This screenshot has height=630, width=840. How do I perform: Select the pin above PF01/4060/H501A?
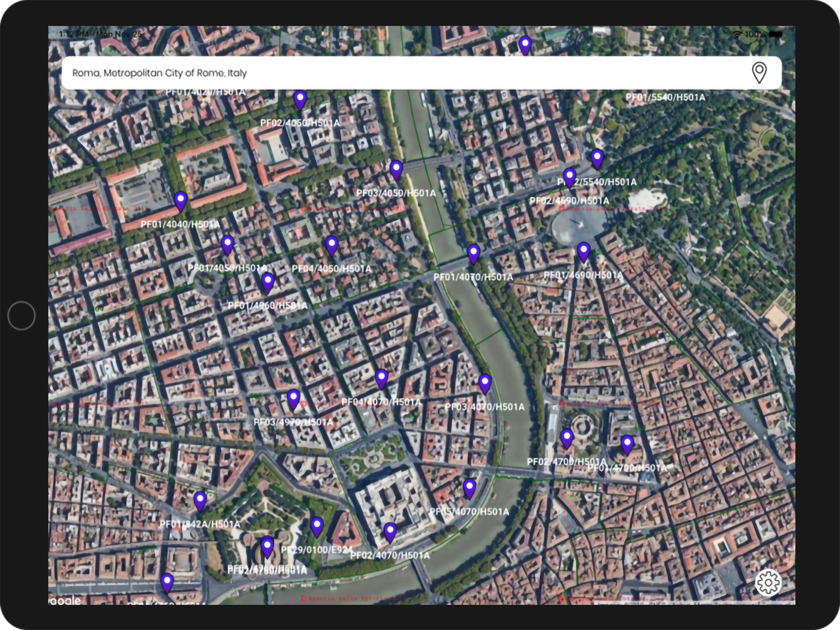pyautogui.click(x=268, y=282)
